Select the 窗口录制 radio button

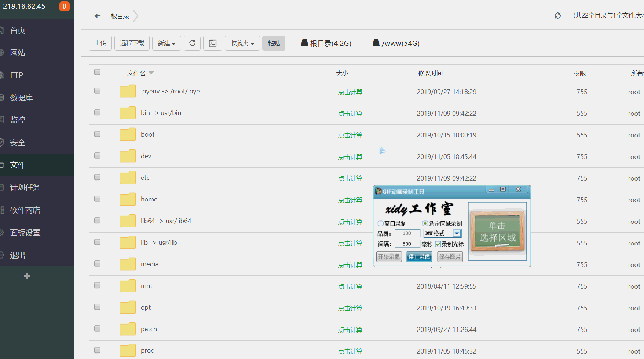(381, 223)
